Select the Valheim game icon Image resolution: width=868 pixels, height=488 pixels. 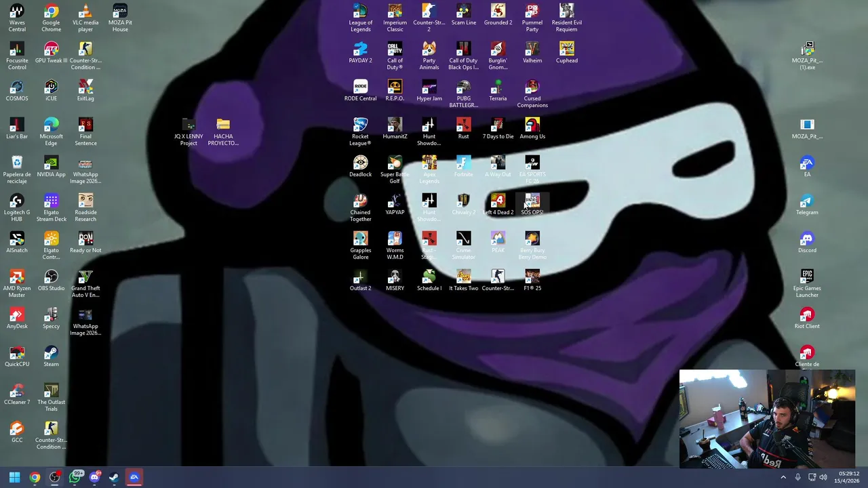(532, 52)
